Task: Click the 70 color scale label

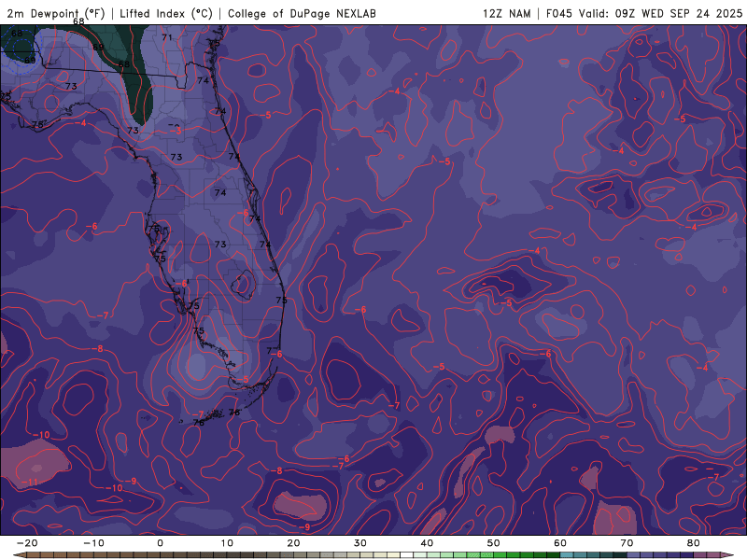Action: pyautogui.click(x=627, y=543)
